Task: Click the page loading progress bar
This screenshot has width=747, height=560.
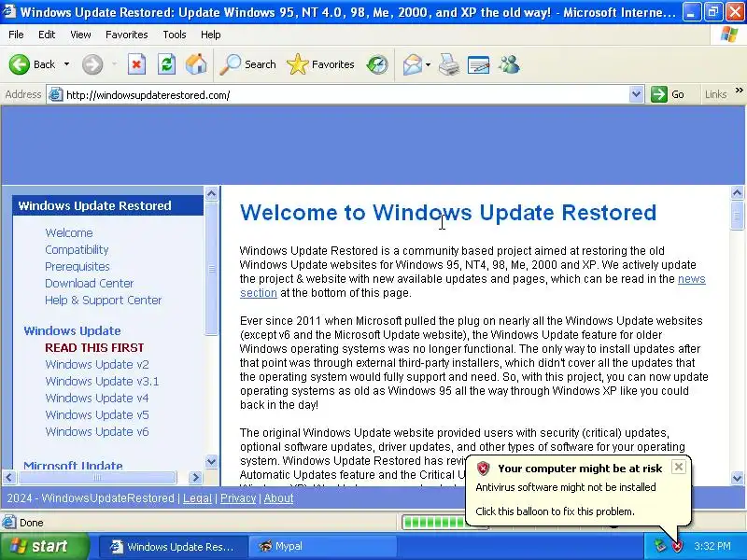Action: click(x=433, y=523)
